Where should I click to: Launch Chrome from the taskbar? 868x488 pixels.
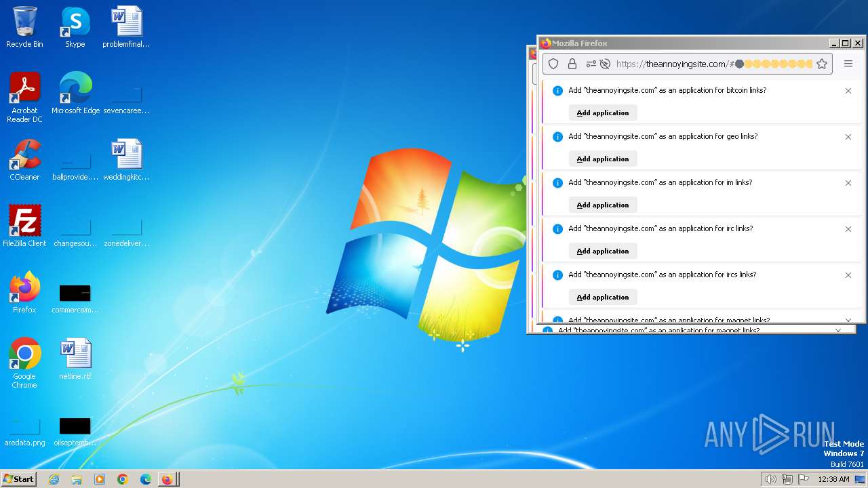click(x=123, y=479)
